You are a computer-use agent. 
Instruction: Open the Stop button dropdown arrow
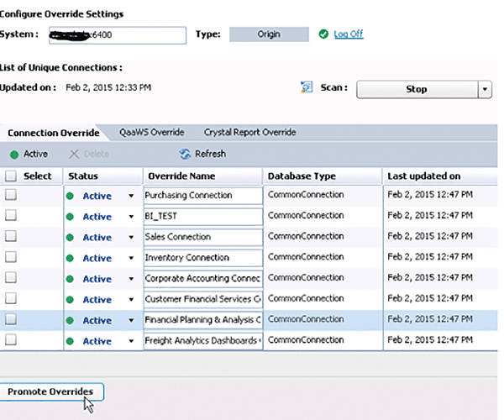pos(484,89)
